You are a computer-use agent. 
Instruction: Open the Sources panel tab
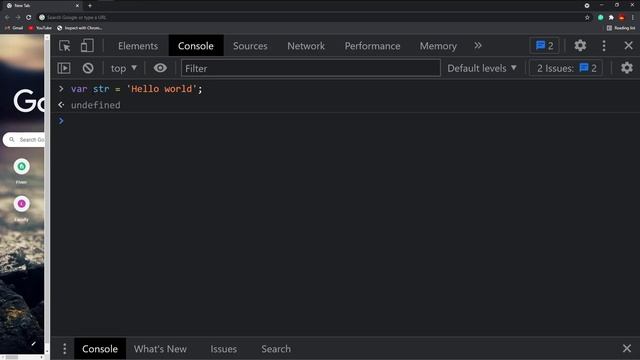(250, 46)
